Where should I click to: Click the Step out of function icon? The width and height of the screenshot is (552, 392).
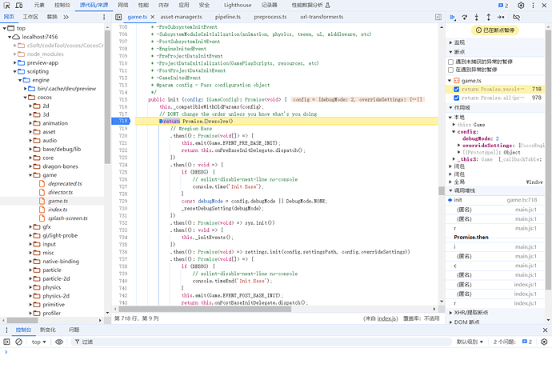(x=490, y=16)
